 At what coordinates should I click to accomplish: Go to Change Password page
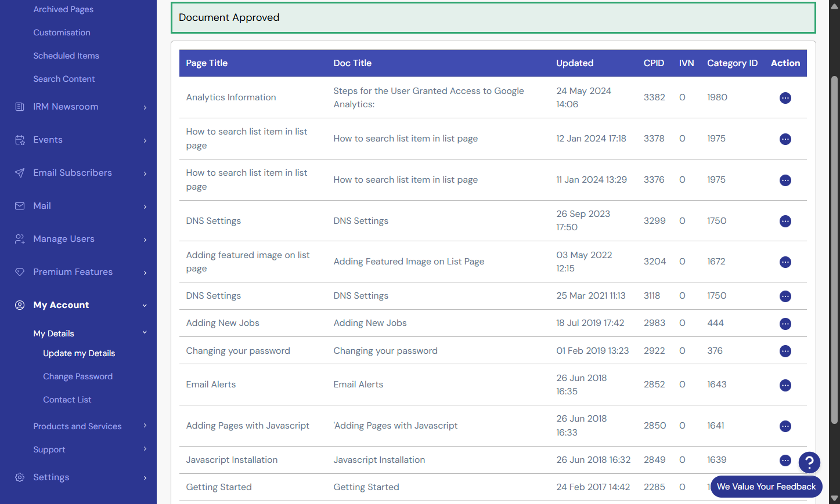pos(78,376)
